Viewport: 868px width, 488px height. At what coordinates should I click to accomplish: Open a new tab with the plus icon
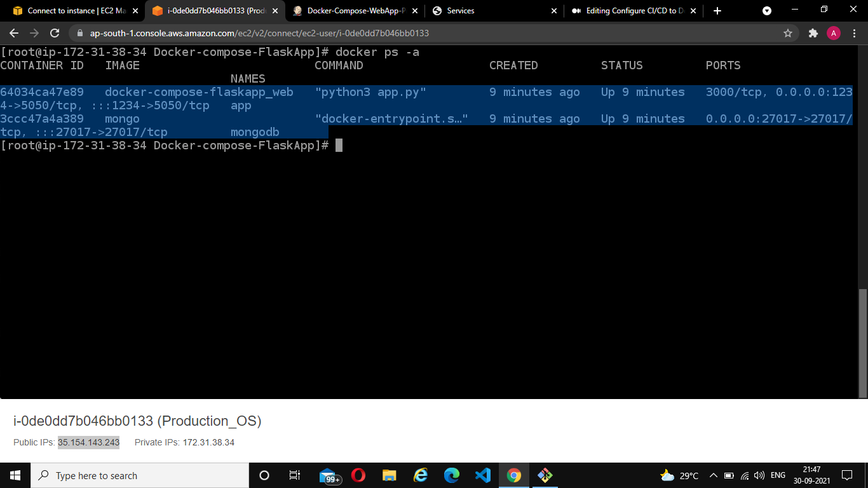pos(716,10)
